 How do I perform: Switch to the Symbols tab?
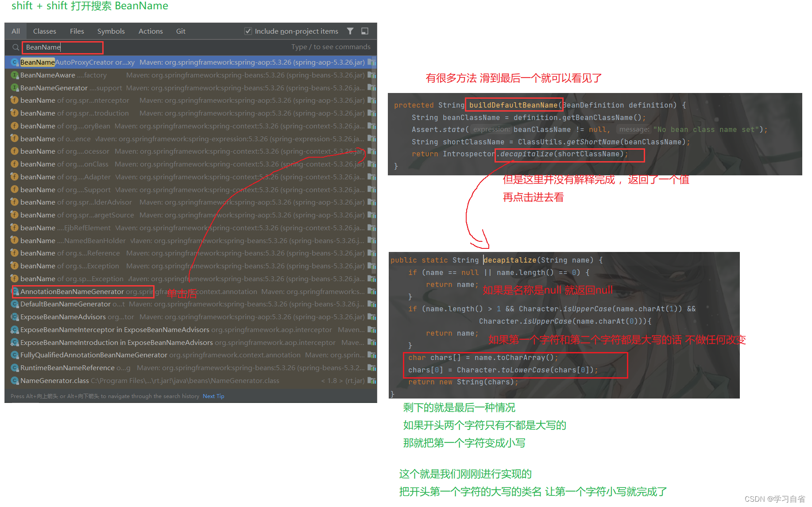pyautogui.click(x=111, y=31)
